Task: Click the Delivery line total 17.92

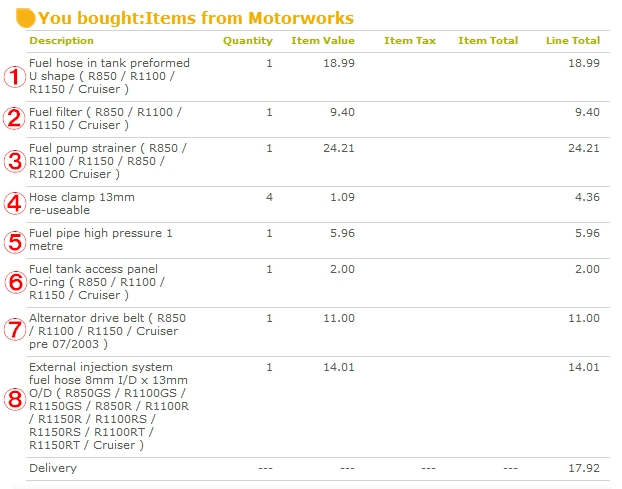Action: [583, 468]
